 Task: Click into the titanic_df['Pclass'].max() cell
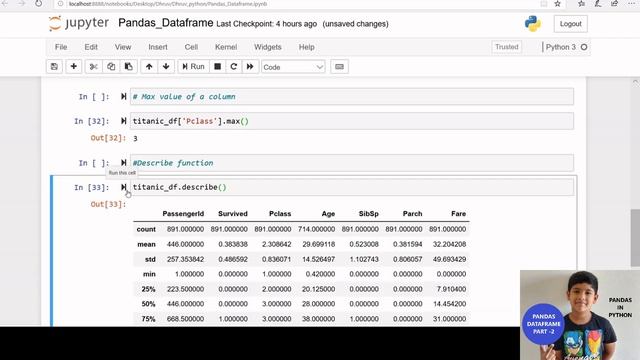click(x=352, y=121)
